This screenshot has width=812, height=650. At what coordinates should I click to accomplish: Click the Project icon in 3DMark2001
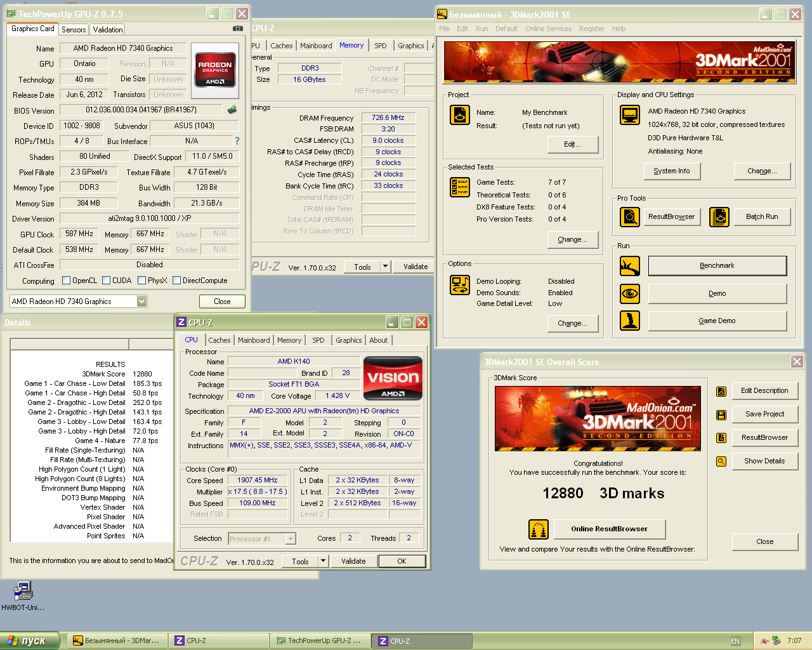pyautogui.click(x=460, y=115)
